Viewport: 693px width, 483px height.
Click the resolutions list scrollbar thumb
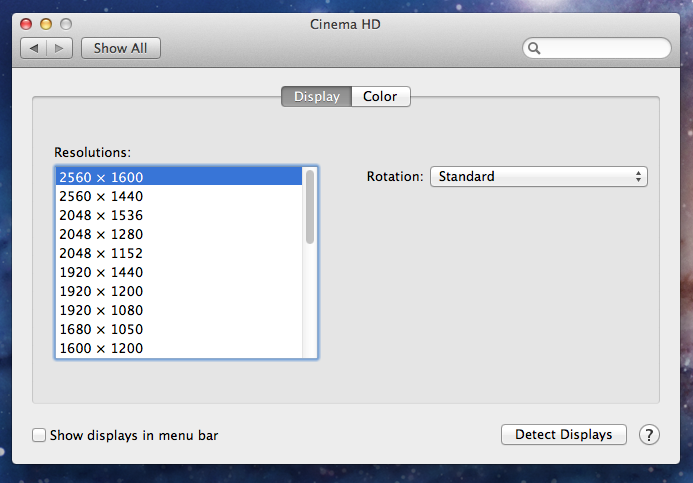click(310, 206)
